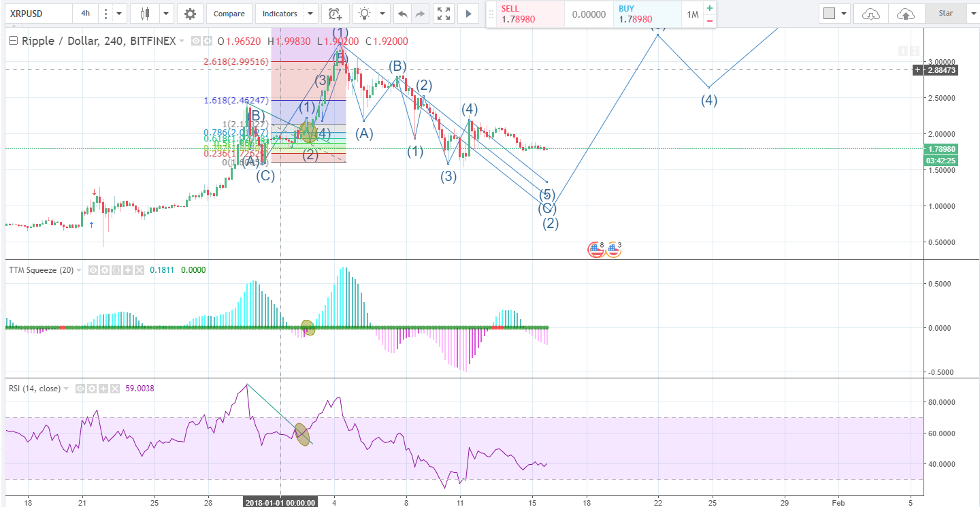Remove the RSI indicator with its X icon
Image resolution: width=980 pixels, height=507 pixels.
[114, 389]
